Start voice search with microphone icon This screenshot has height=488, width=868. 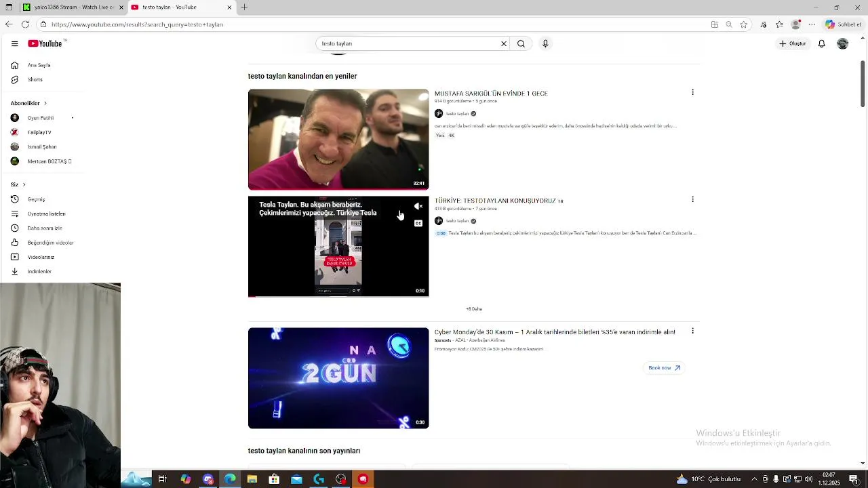[545, 43]
